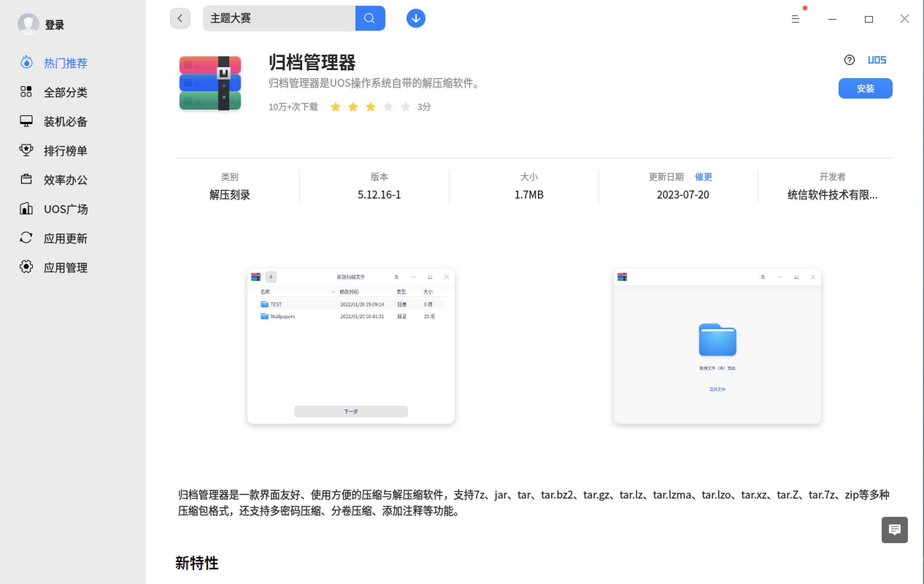
Task: Click the 催更 link
Action: click(x=703, y=177)
